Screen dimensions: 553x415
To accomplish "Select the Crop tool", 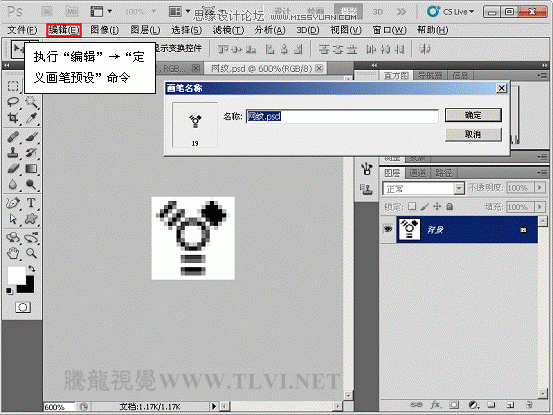I will pyautogui.click(x=13, y=118).
